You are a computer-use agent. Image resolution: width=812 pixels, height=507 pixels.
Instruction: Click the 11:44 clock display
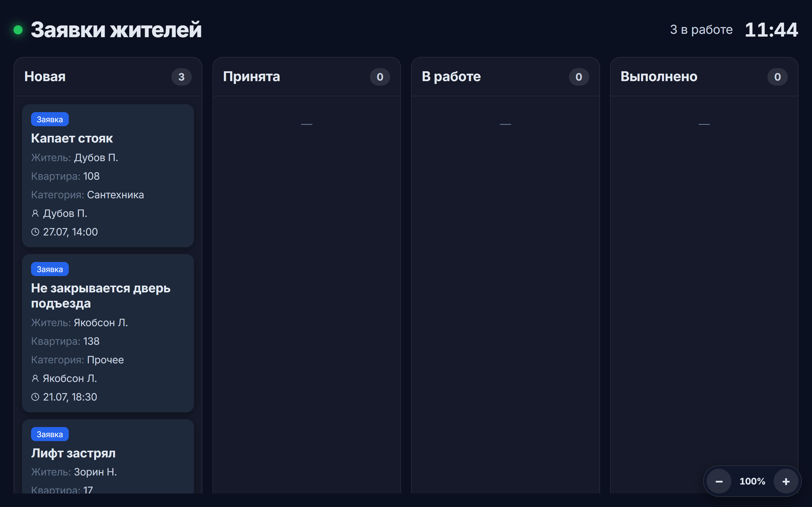771,30
